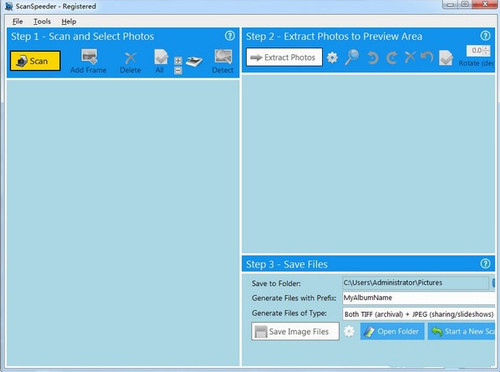Delete the extracted photo using the X icon

pyautogui.click(x=410, y=57)
